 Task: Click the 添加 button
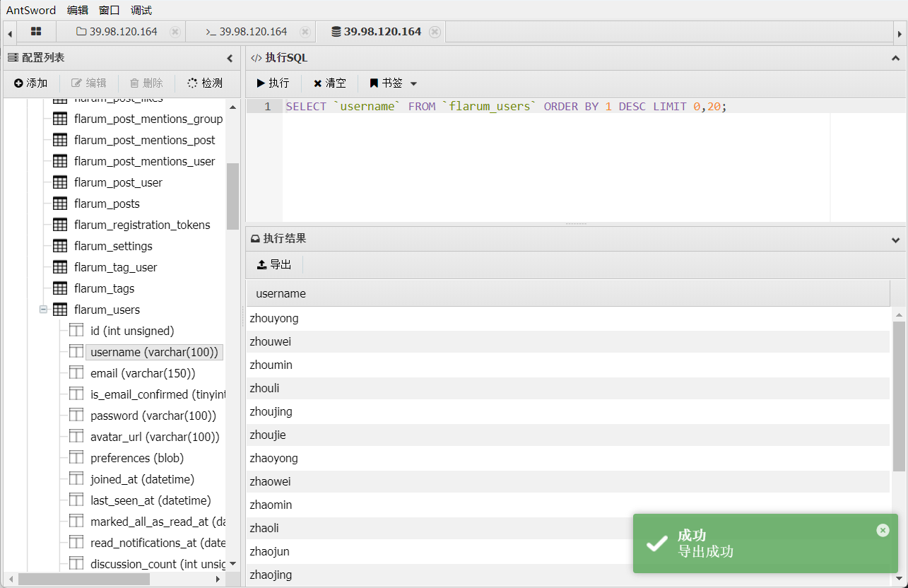tap(30, 83)
